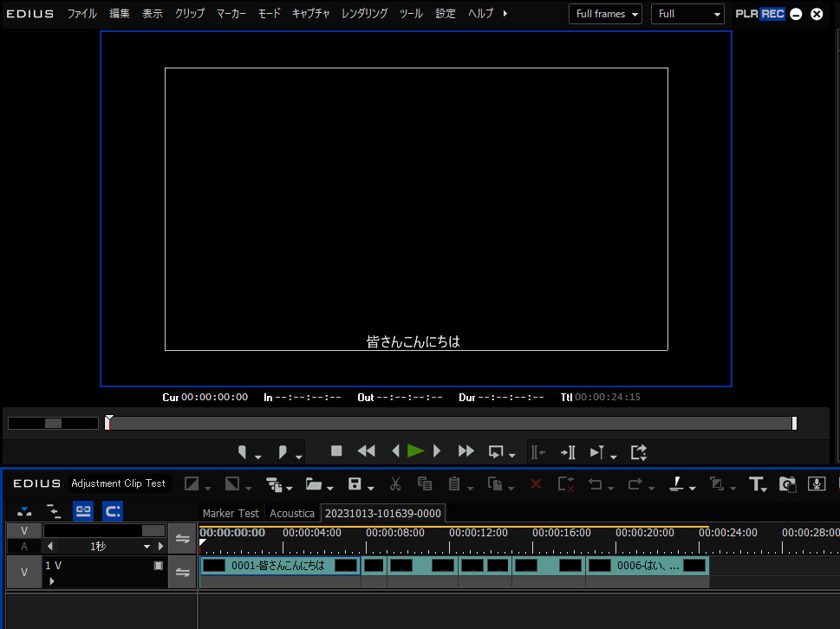
Task: Switch to the Acoustica sequence tab
Action: [x=292, y=514]
